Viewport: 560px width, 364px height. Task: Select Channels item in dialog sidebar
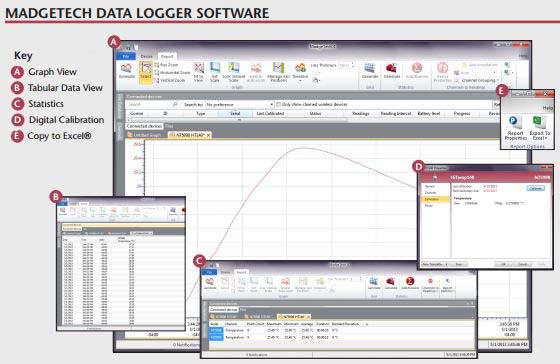[430, 193]
